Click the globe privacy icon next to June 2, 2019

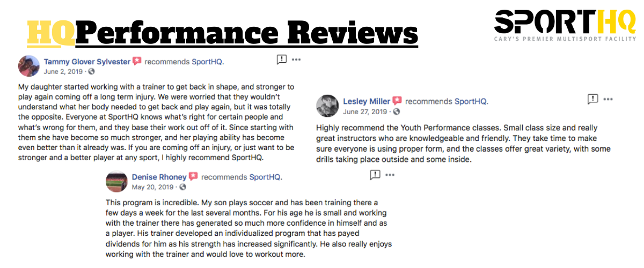coord(91,71)
